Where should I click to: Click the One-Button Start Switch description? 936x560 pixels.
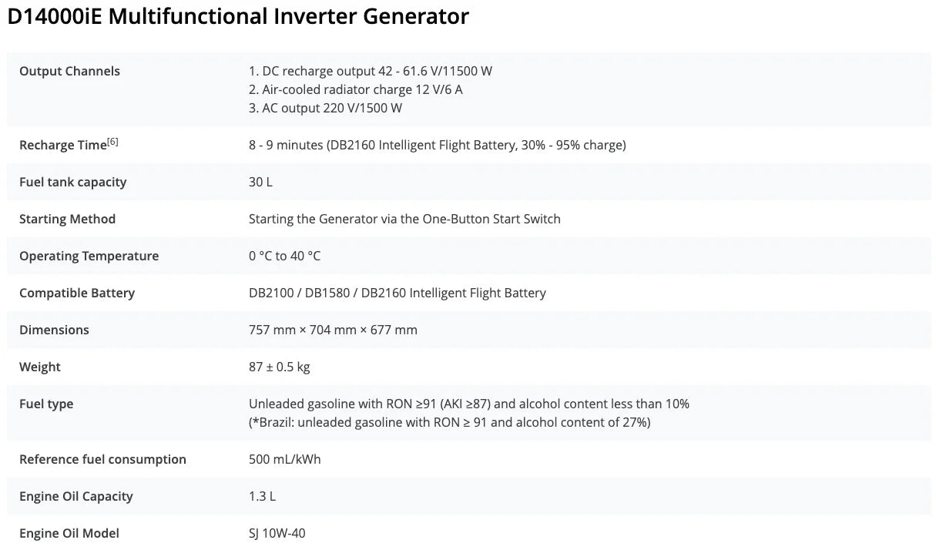[x=404, y=219]
